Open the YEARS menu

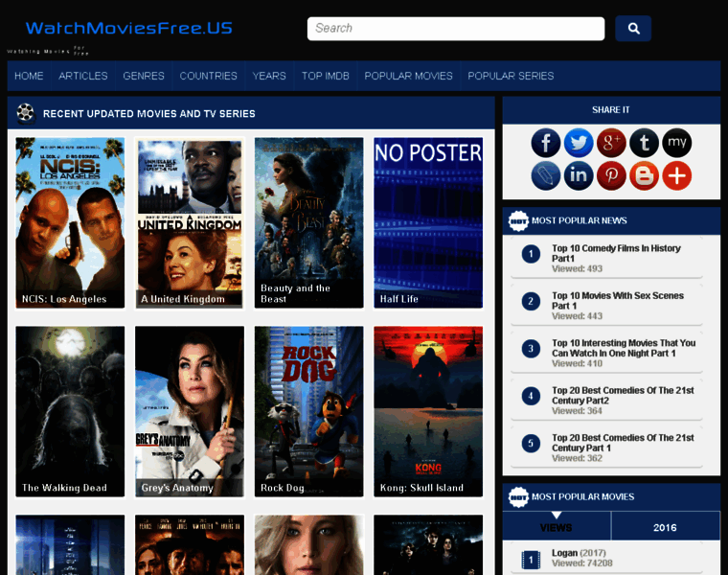coord(269,76)
